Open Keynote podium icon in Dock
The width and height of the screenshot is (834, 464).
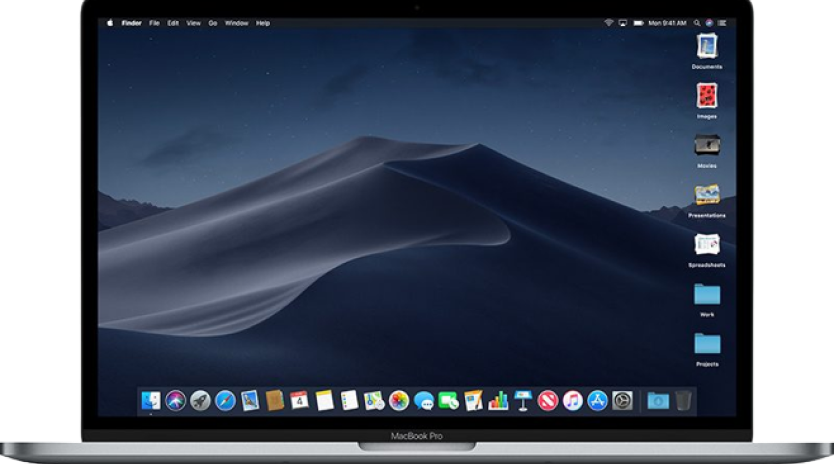(x=523, y=400)
